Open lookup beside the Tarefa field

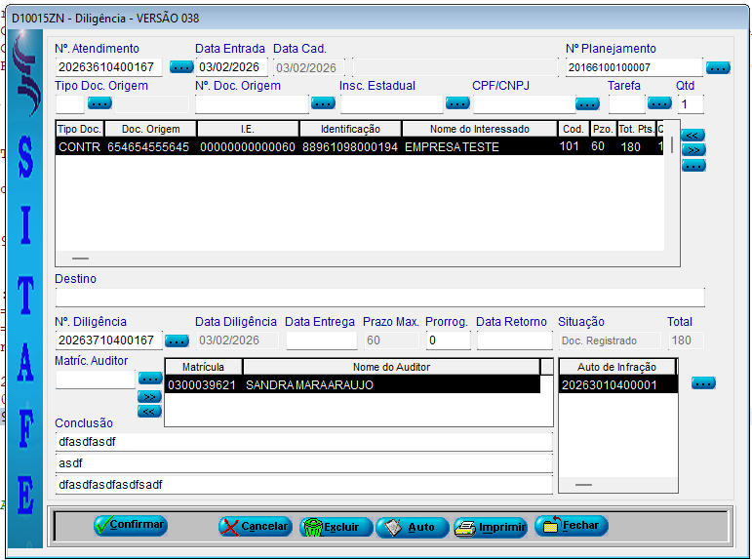(659, 103)
